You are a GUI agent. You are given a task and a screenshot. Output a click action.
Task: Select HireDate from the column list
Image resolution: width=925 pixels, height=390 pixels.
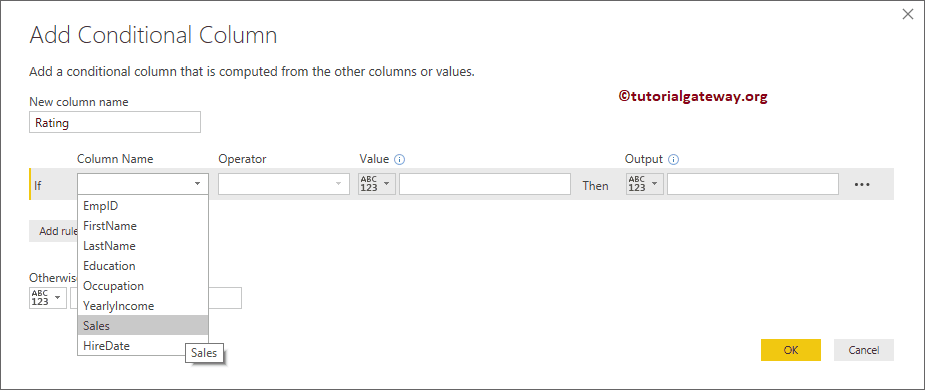click(x=143, y=346)
